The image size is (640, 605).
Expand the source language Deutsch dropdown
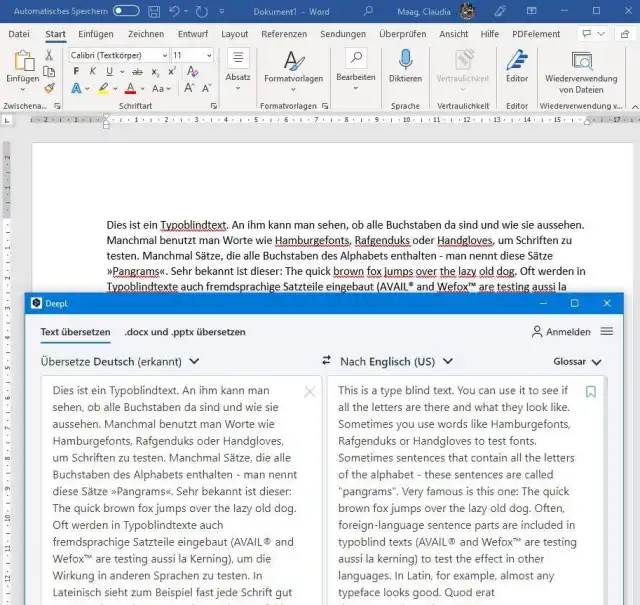click(x=193, y=361)
